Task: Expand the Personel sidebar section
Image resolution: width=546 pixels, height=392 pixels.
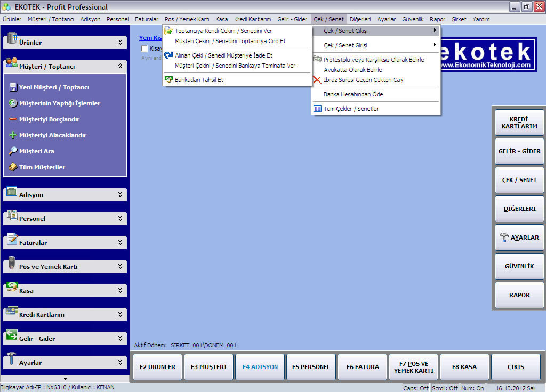Action: coord(120,218)
